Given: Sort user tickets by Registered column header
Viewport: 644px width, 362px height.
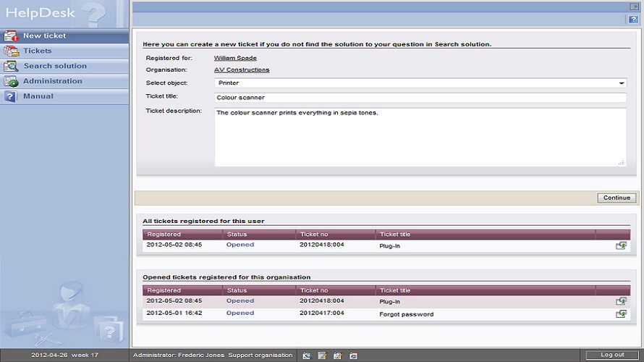Looking at the screenshot, I should coord(164,234).
